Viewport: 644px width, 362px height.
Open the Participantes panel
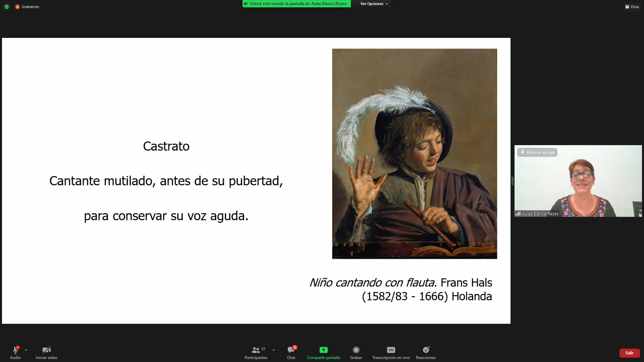click(x=256, y=352)
